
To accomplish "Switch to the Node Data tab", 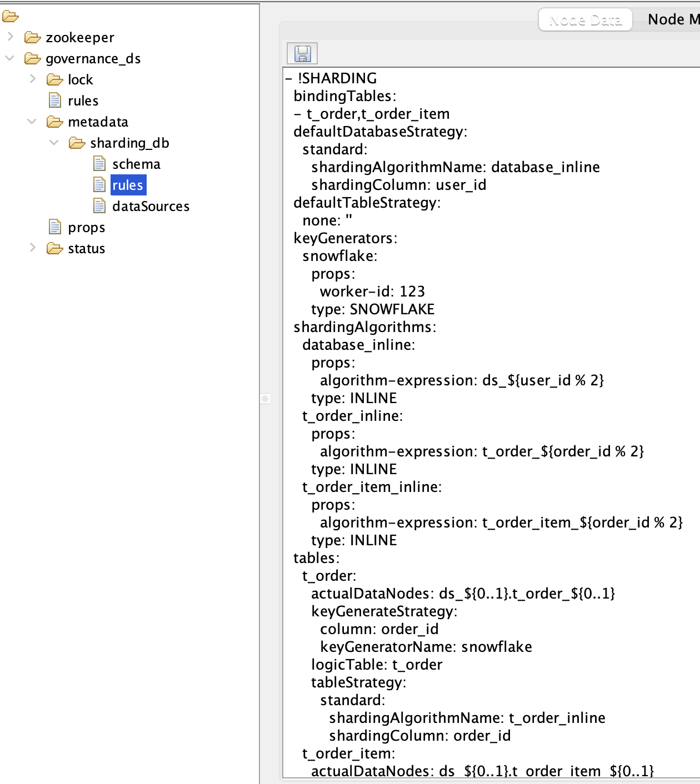I will click(x=584, y=19).
